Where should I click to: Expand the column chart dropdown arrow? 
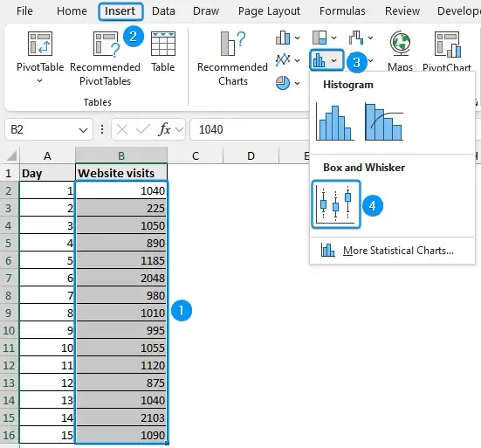[298, 38]
